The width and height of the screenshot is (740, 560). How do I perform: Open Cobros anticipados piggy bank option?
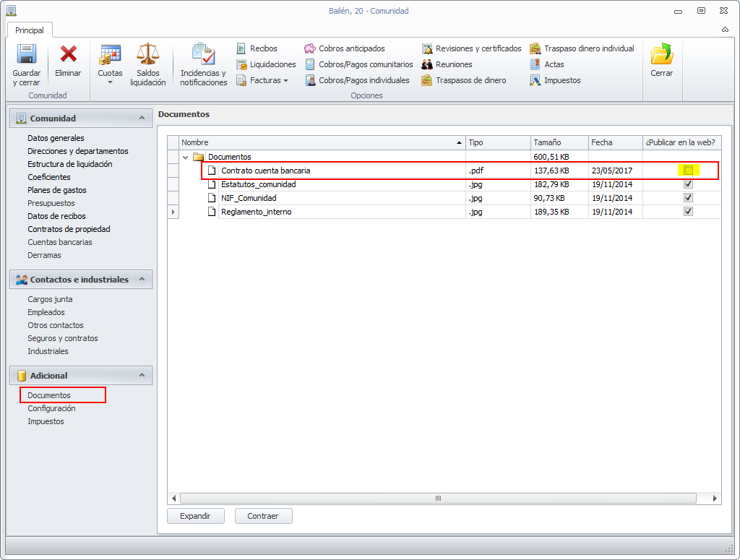[345, 48]
